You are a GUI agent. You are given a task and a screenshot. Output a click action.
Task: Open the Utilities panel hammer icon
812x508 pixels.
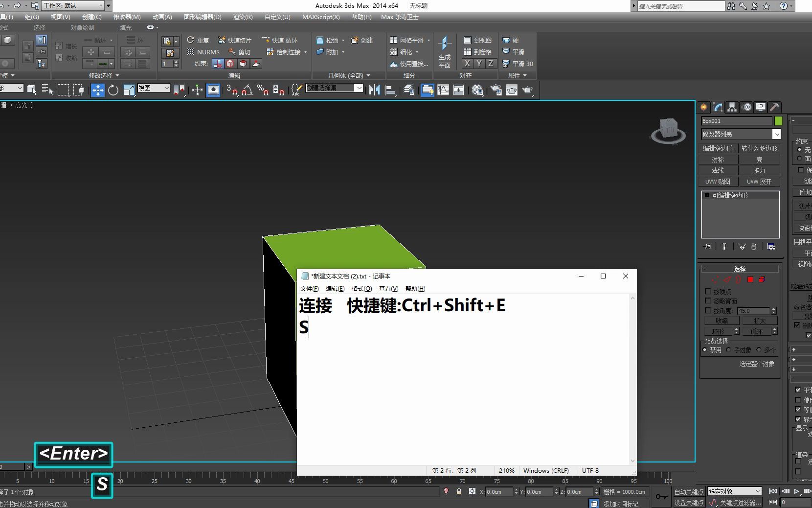(x=774, y=107)
